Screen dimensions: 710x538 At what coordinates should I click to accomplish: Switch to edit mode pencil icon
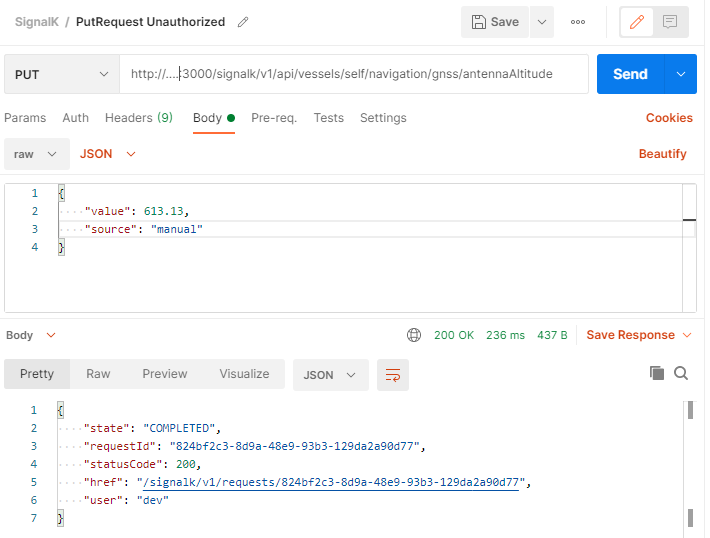637,22
